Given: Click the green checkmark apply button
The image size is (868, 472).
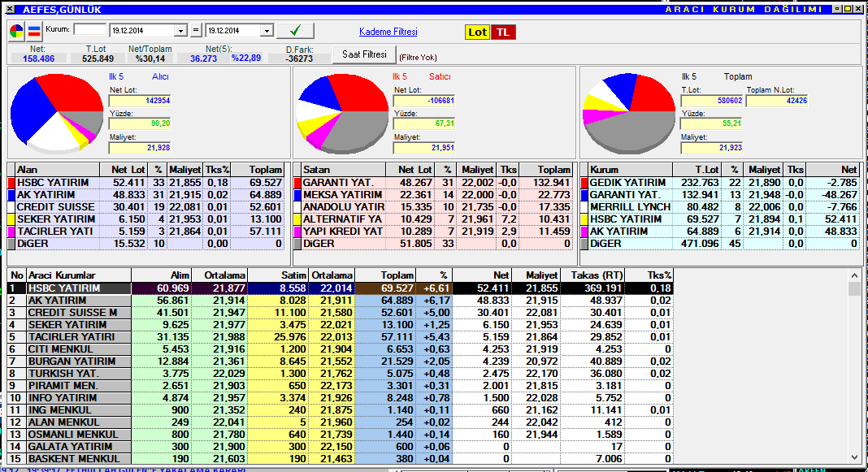Looking at the screenshot, I should point(295,31).
